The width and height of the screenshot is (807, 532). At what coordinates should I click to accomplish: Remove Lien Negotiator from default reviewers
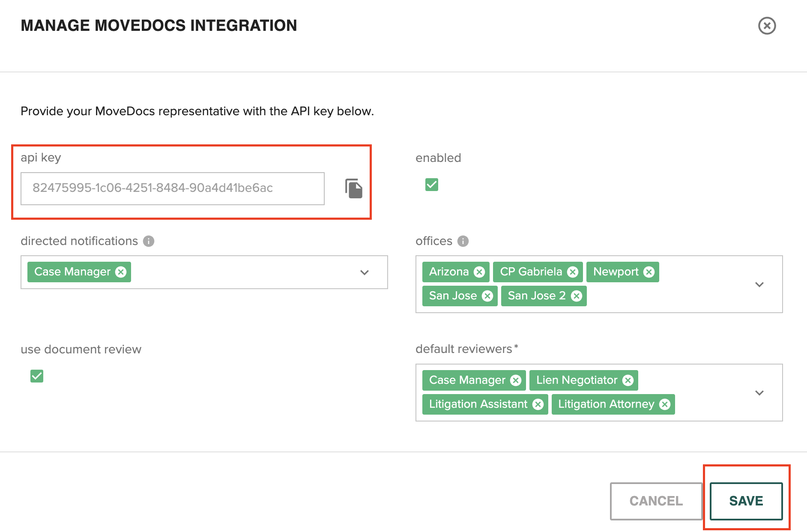[x=628, y=380]
